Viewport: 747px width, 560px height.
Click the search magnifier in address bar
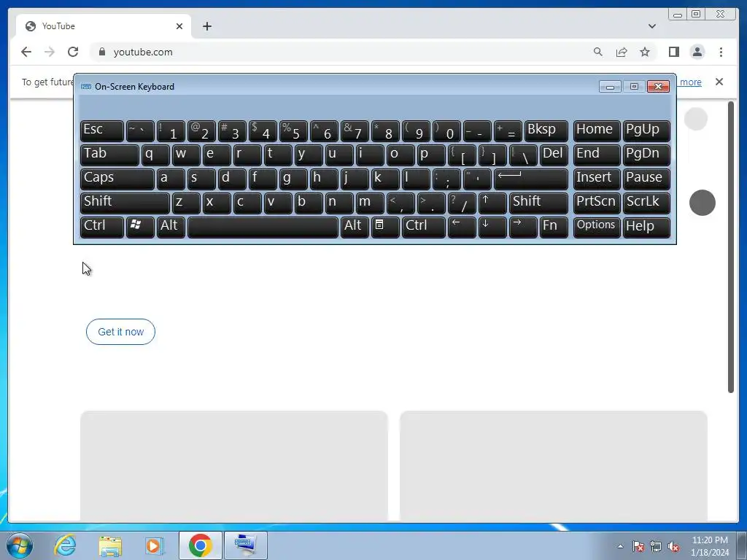598,52
